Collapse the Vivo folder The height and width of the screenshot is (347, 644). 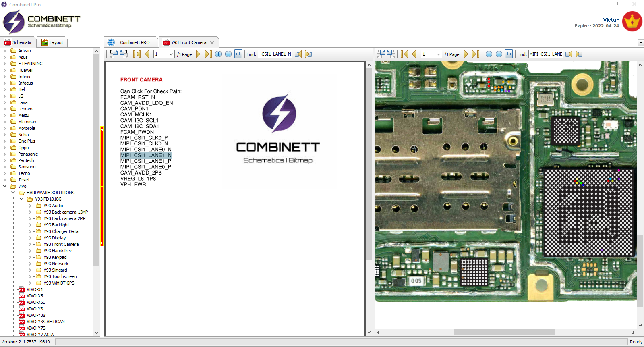(x=4, y=186)
